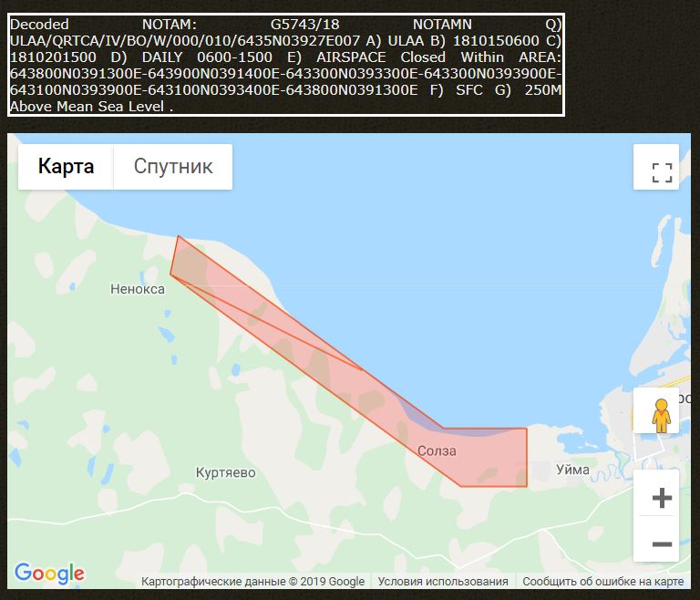700x600 pixels.
Task: Select the Ненокса place label
Action: coord(137,289)
